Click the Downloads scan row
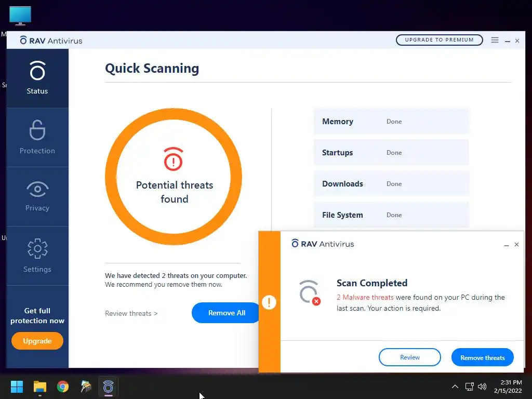This screenshot has width=532, height=399. 391,184
